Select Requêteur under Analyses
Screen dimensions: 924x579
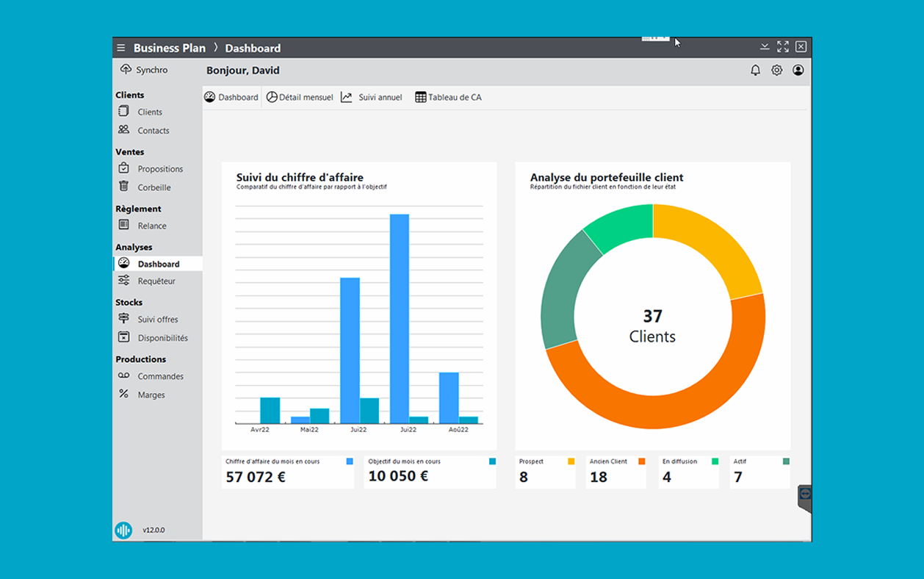tap(158, 281)
